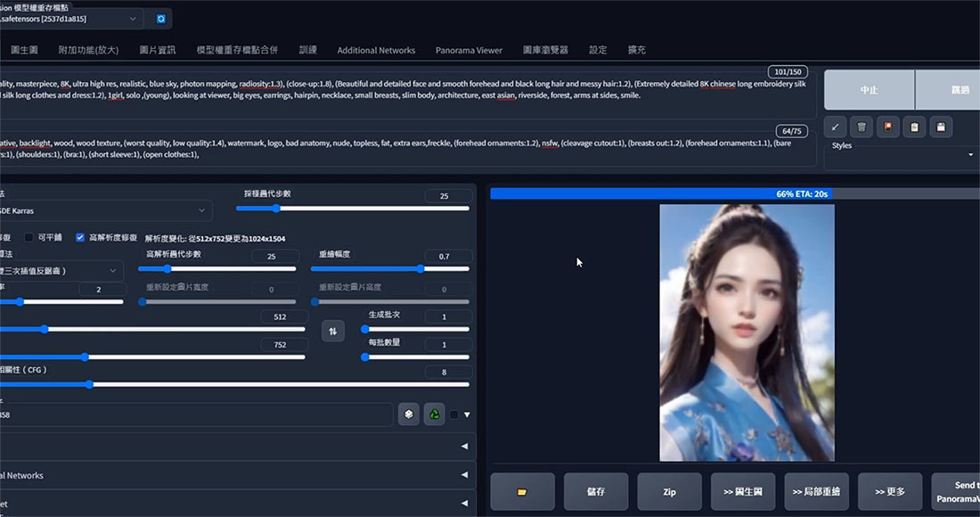Click the Zip button below the preview

669,491
